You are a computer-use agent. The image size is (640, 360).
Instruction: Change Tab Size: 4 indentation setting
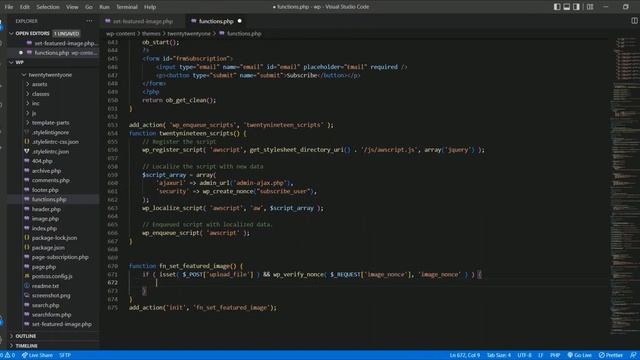(x=499, y=355)
